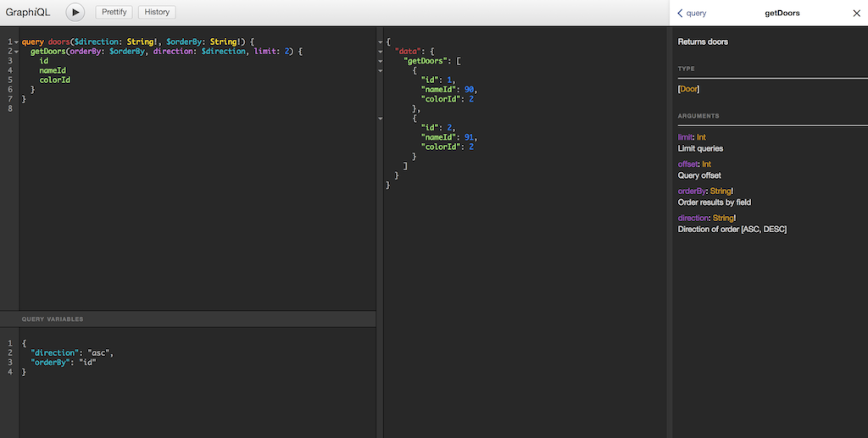
Task: Click the ARGUMENTS section heading in docs
Action: click(698, 116)
